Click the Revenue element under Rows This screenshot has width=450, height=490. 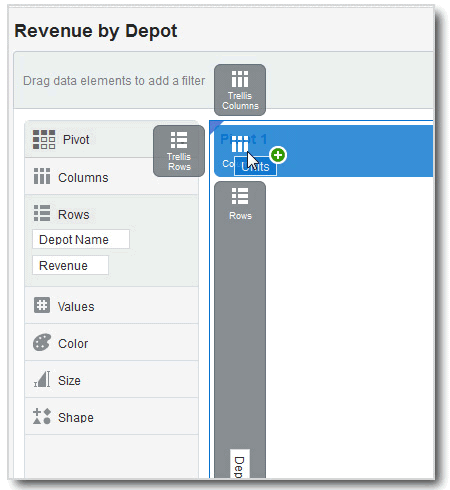(x=70, y=265)
